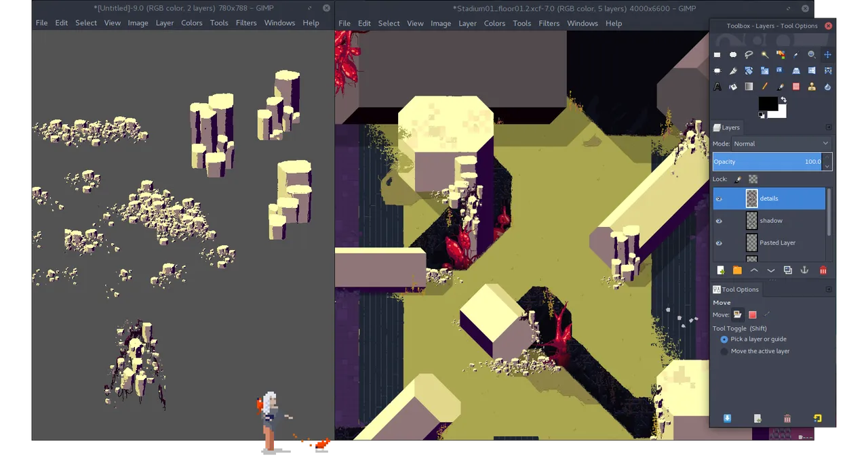Toggle visibility of the details layer

coord(719,199)
